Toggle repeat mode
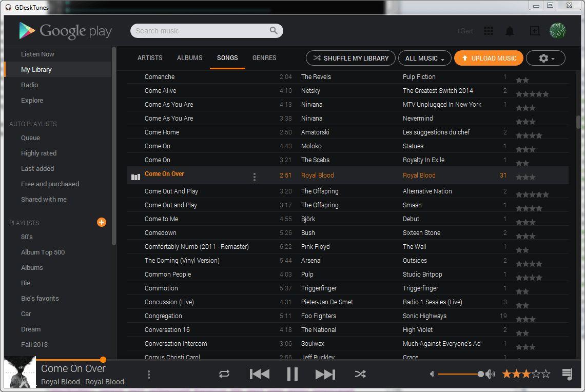Screen dimensions: 585x392 click(x=224, y=374)
